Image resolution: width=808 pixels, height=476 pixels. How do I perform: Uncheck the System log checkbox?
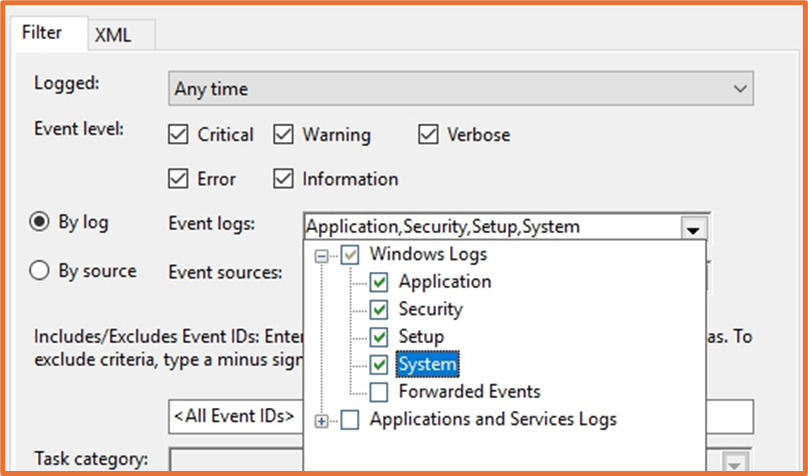(379, 365)
